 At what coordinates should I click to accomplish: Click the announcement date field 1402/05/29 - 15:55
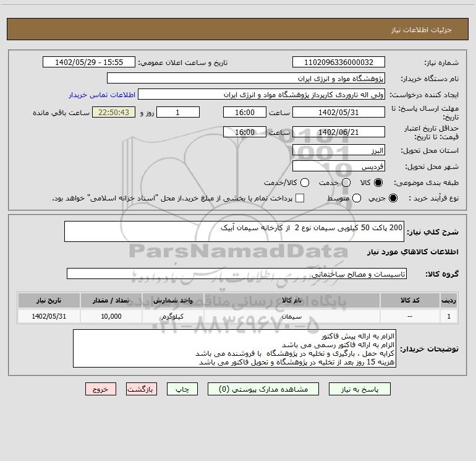point(89,62)
